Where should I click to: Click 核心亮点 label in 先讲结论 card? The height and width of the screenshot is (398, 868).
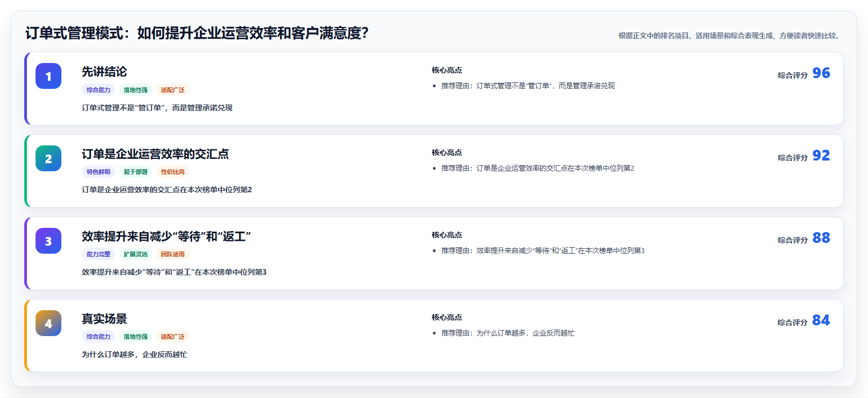pos(447,70)
